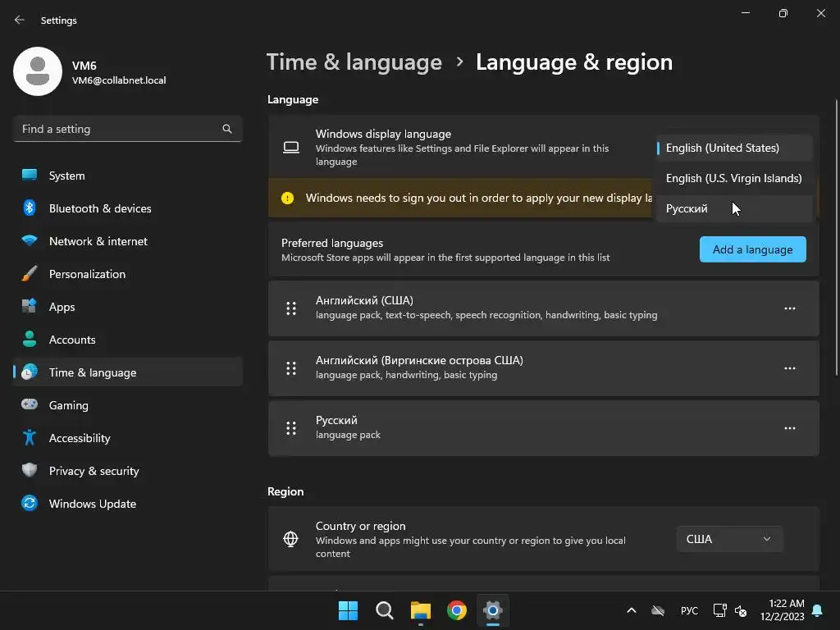Screen dimensions: 840x630
Task: Click the Bluetooth icon in sidebar
Action: 30,208
